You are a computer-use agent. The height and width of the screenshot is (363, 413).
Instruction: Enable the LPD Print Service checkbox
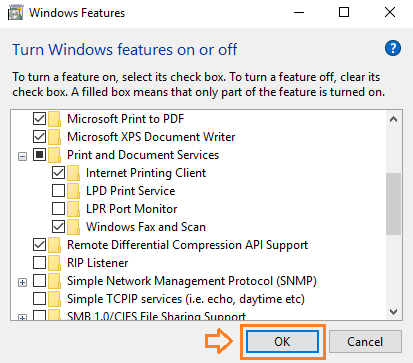[x=59, y=191]
